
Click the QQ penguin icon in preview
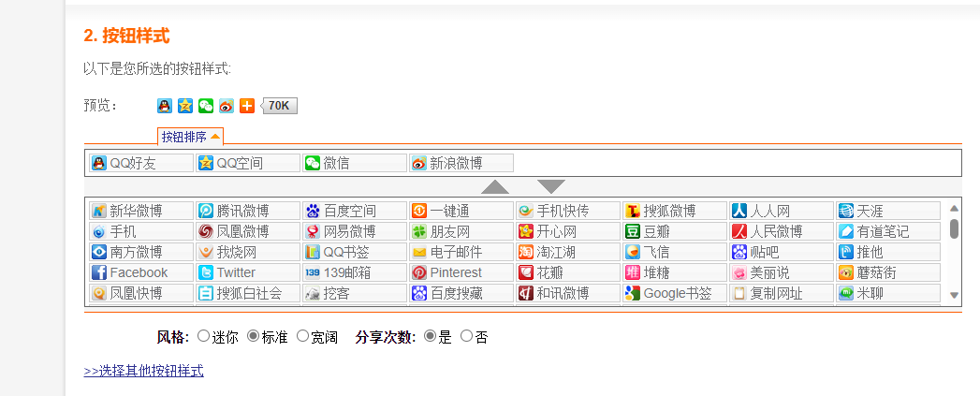[x=165, y=106]
